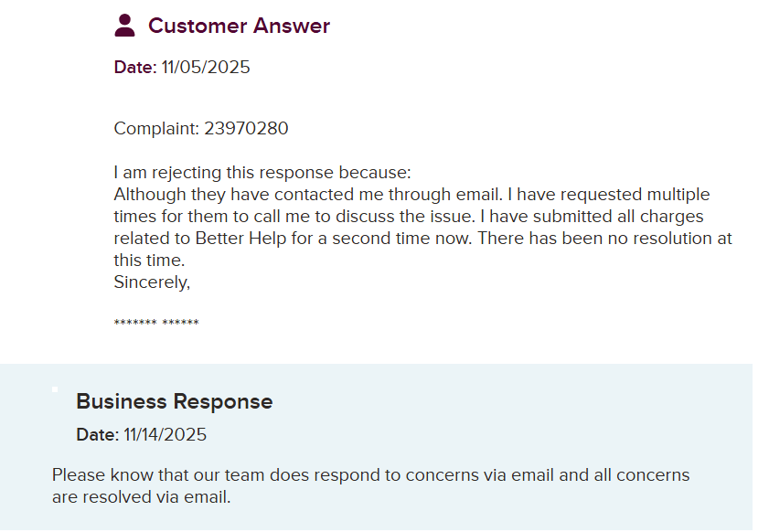Click the Date label under Business Response
Viewport: 769px width, 532px height.
point(97,435)
